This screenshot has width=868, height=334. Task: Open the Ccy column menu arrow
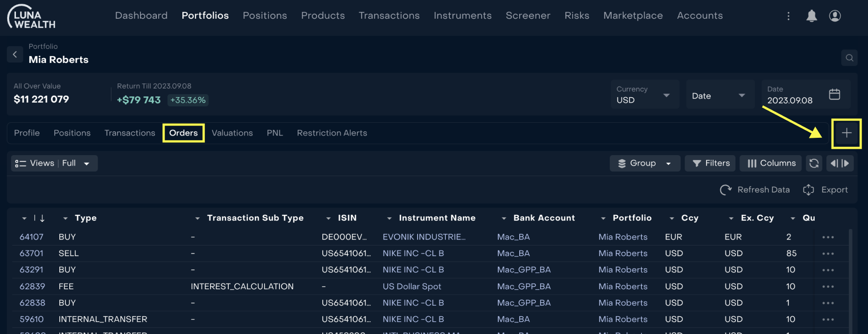tap(672, 219)
